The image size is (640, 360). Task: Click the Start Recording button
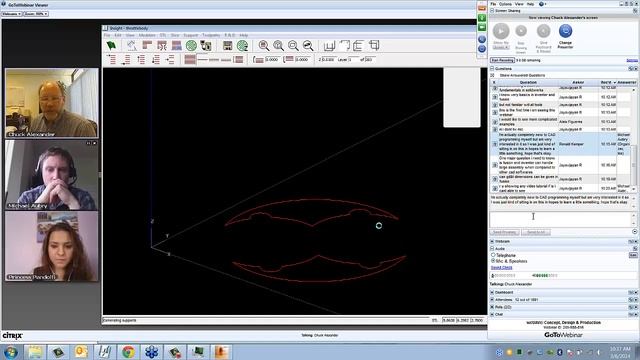tap(502, 60)
